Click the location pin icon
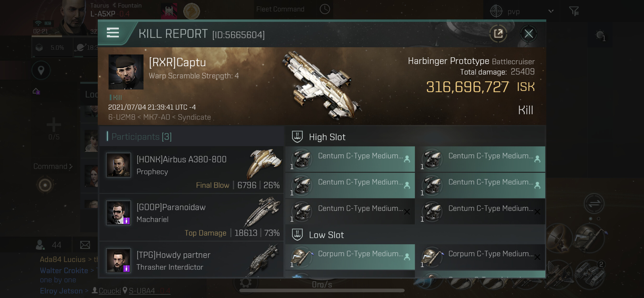Screen dimensions: 644x298 (41, 70)
